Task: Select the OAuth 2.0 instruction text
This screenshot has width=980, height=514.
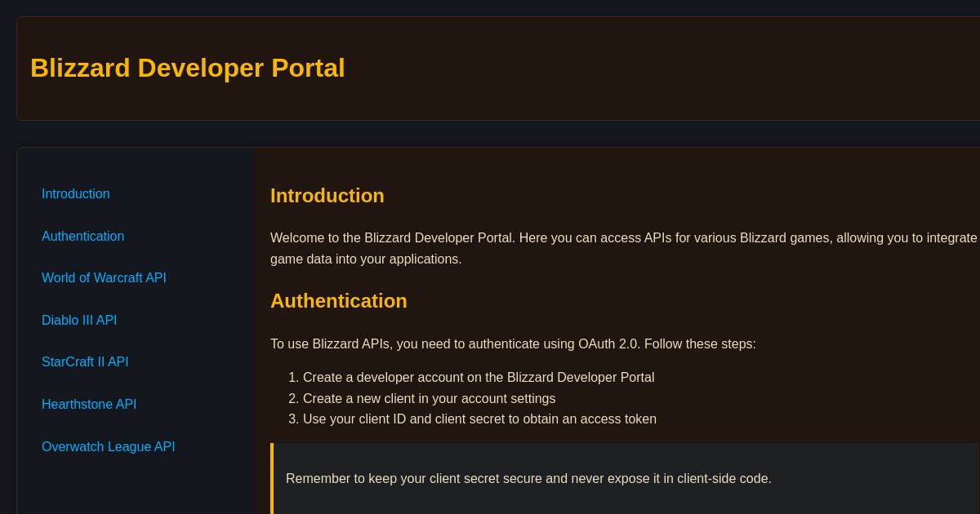Action: tap(513, 343)
